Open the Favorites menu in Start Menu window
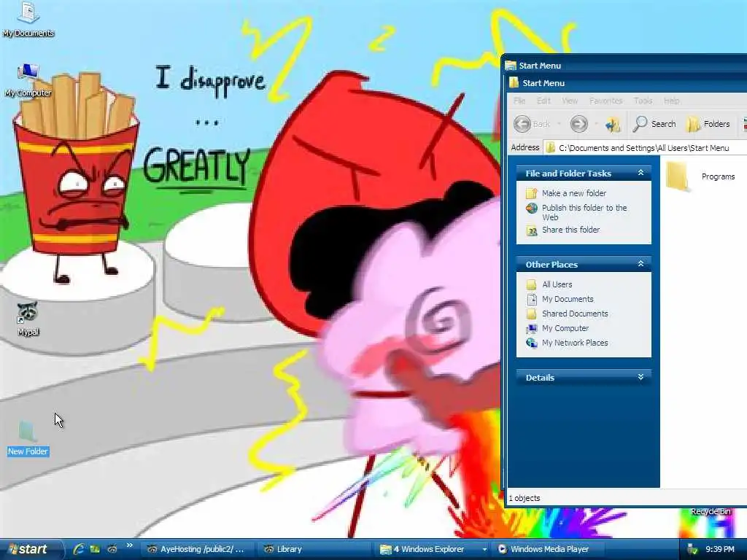The width and height of the screenshot is (747, 560). pyautogui.click(x=606, y=101)
